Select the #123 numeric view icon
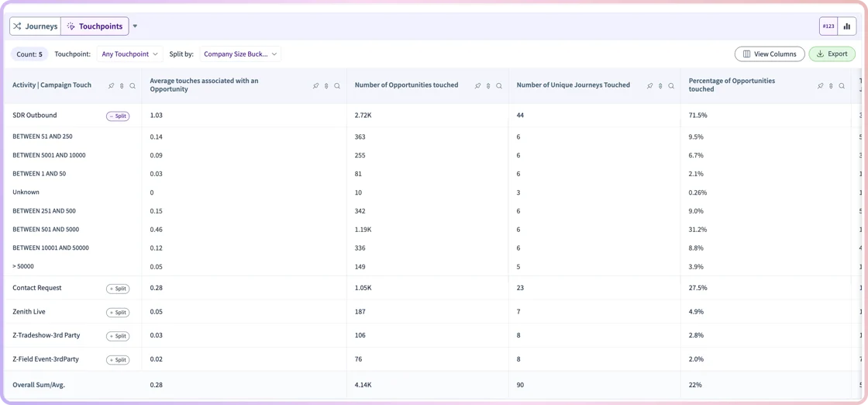The height and width of the screenshot is (405, 868). coord(828,26)
